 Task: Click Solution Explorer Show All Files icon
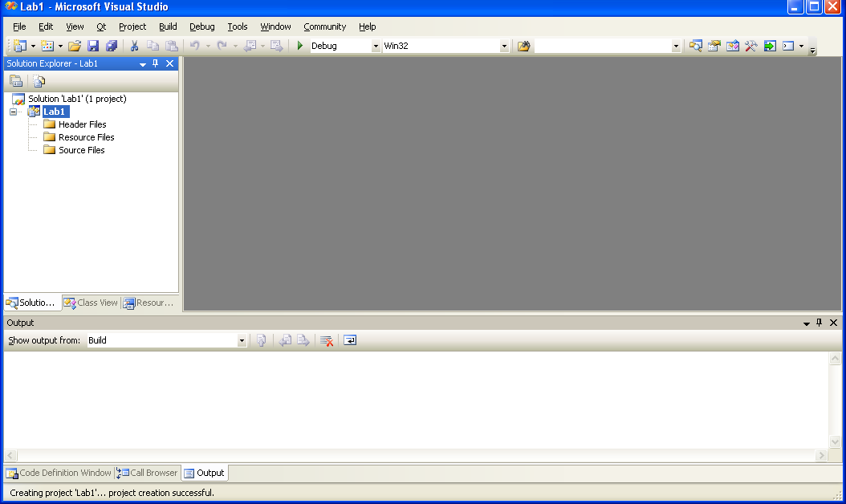pos(39,82)
